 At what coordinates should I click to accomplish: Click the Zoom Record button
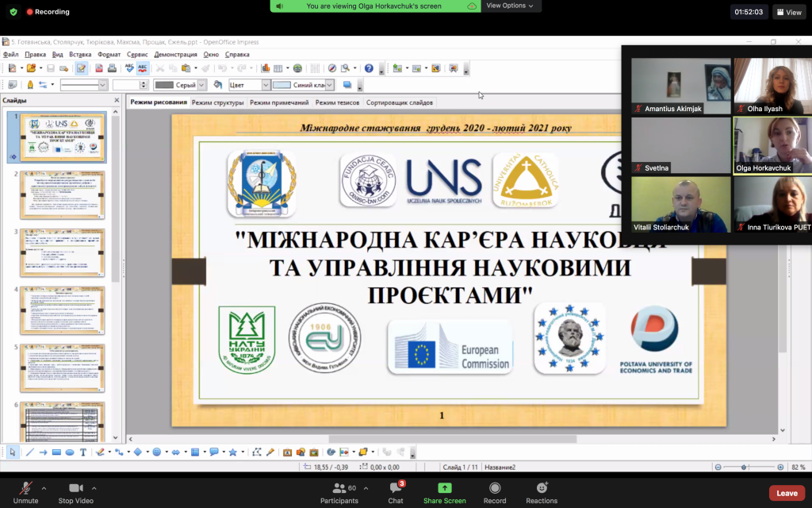tap(495, 492)
